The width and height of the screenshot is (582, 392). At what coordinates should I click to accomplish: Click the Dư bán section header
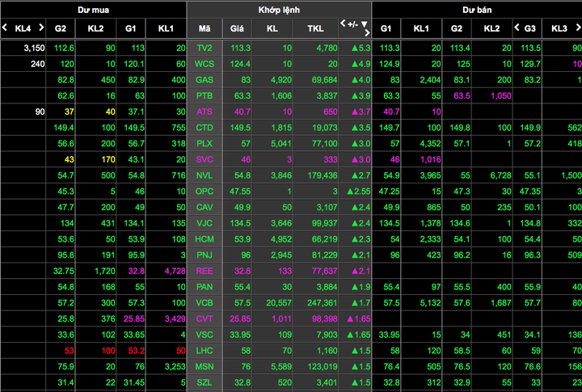pos(477,10)
